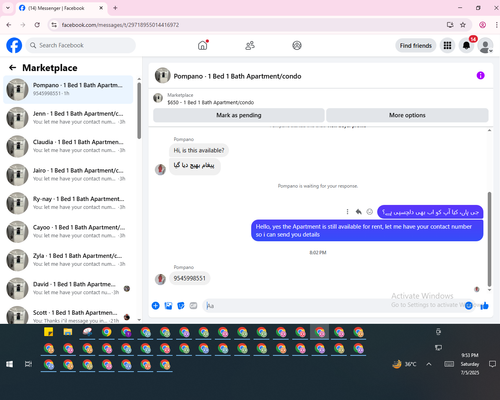Viewport: 500px width, 400px height.
Task: Click More options button
Action: [x=407, y=115]
